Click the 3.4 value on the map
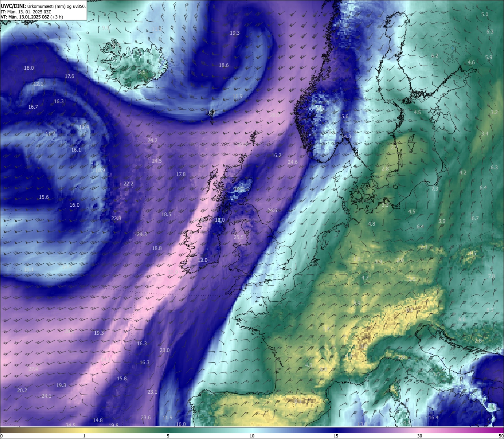This screenshot has height=439, width=504. tap(485, 134)
